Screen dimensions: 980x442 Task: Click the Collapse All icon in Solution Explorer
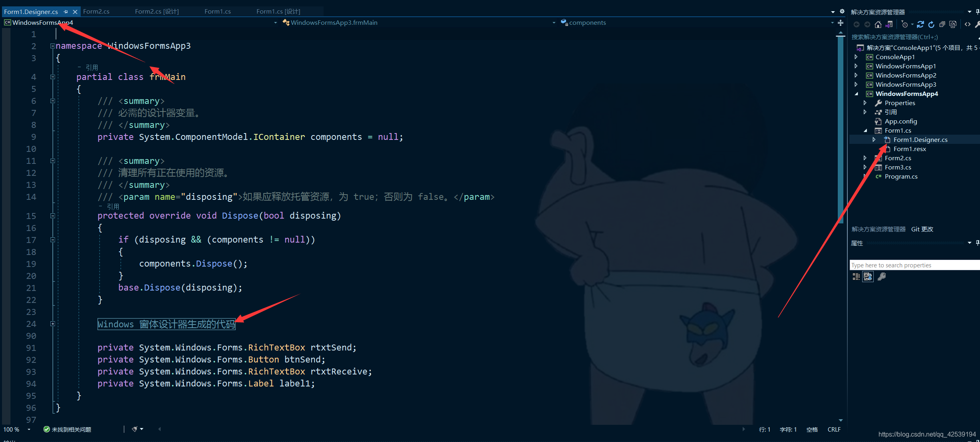click(942, 25)
